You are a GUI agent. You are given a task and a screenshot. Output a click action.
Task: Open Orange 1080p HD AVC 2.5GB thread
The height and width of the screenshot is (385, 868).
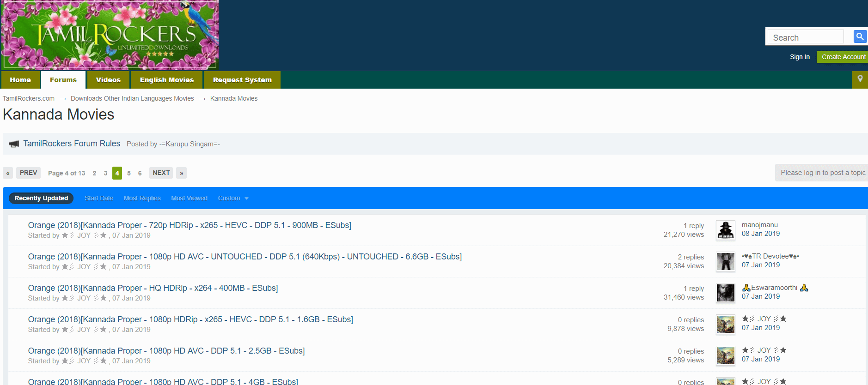[x=166, y=351]
